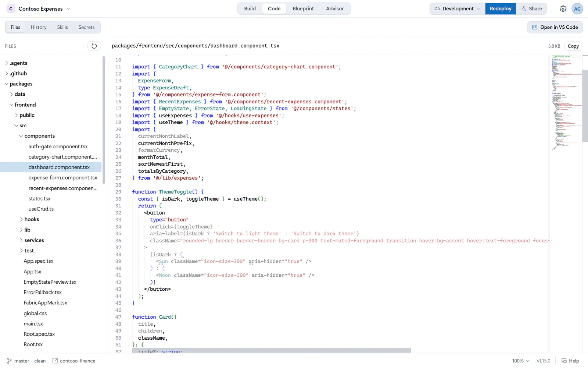
Task: Click Open in VS Code button
Action: (555, 27)
